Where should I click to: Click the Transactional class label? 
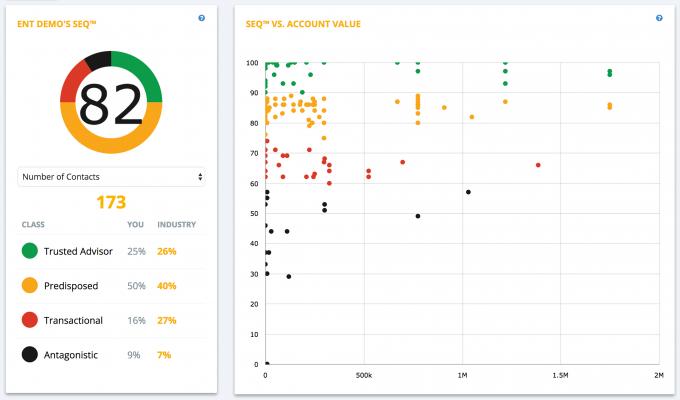click(75, 320)
